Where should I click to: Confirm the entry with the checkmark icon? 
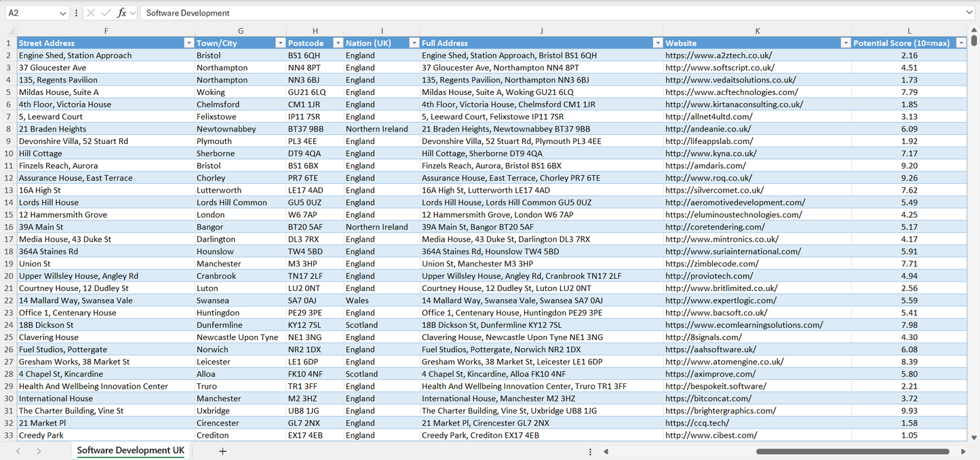(x=106, y=13)
